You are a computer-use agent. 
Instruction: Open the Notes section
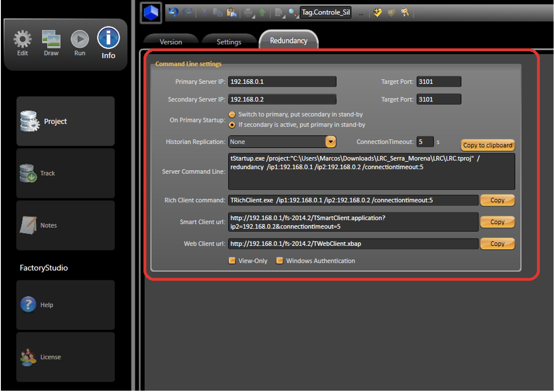click(x=66, y=225)
